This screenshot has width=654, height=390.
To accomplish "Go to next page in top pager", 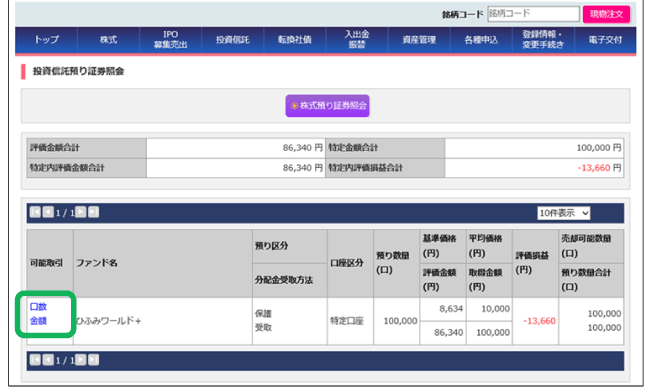I will (80, 212).
